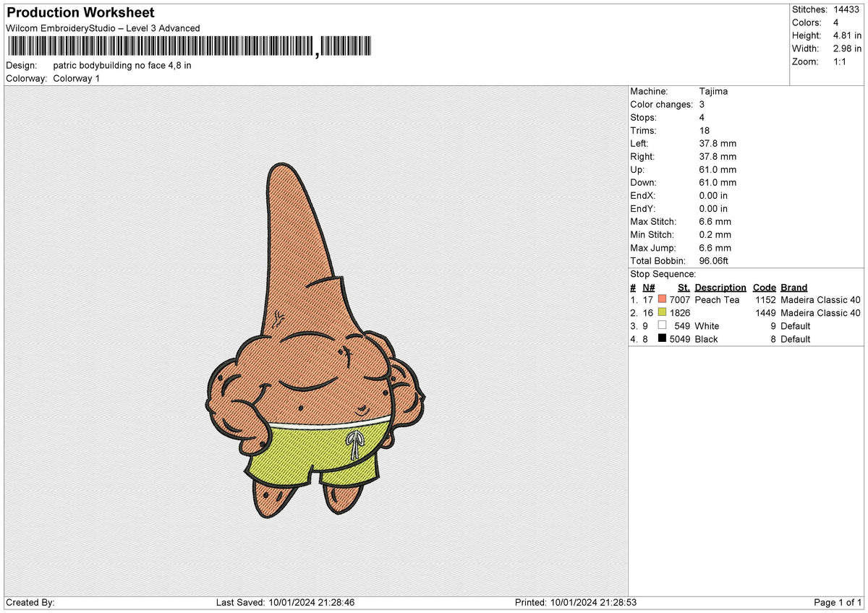Image resolution: width=868 pixels, height=613 pixels.
Task: Click the yellow-green thread swatch for 1826 stitches
Action: click(662, 313)
